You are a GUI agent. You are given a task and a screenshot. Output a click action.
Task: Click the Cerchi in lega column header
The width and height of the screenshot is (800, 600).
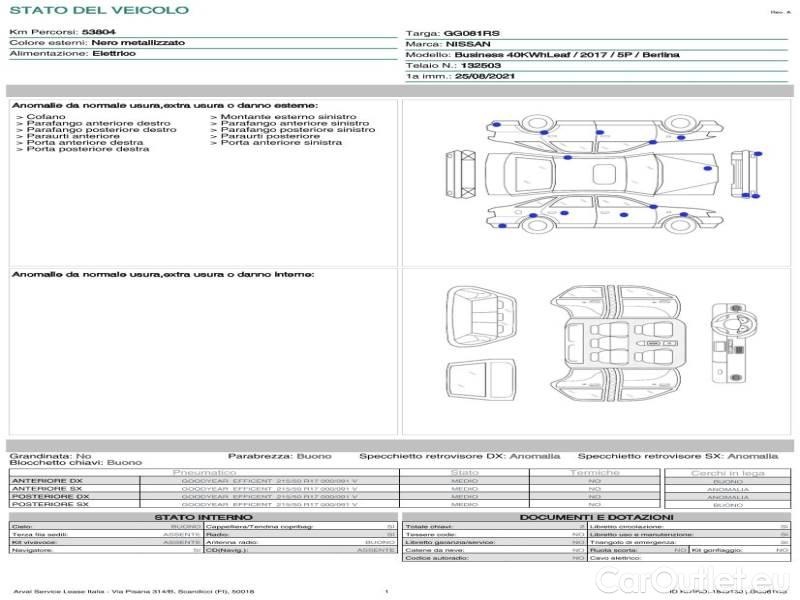pos(727,472)
